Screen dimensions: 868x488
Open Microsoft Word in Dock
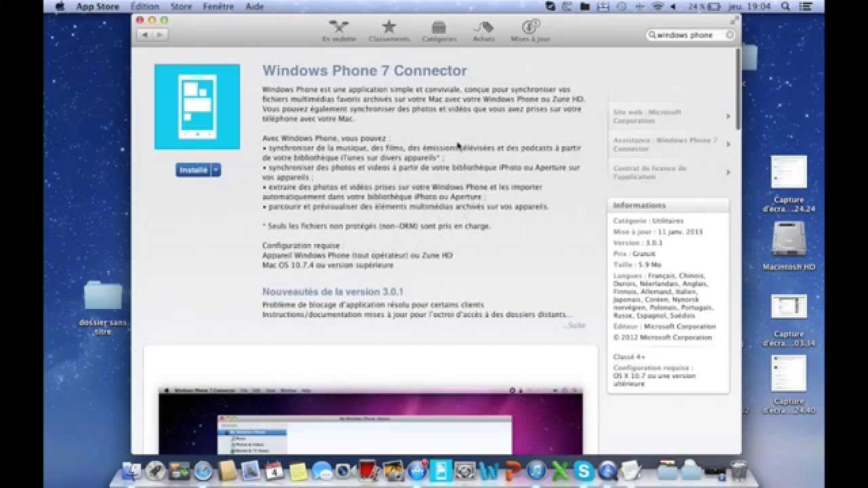click(488, 471)
